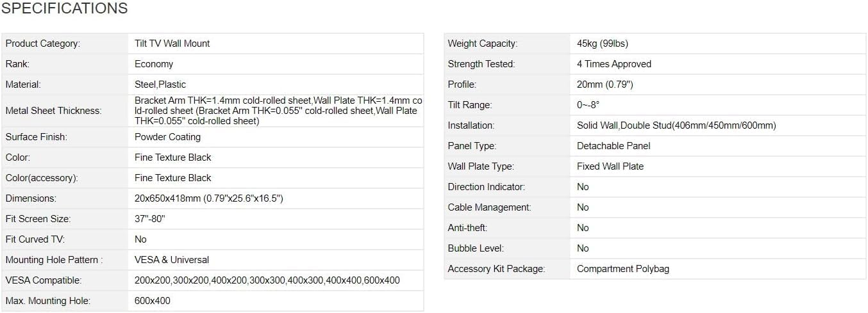
Task: Select the Installation Solid Wall,Double Stud value
Action: 676,125
